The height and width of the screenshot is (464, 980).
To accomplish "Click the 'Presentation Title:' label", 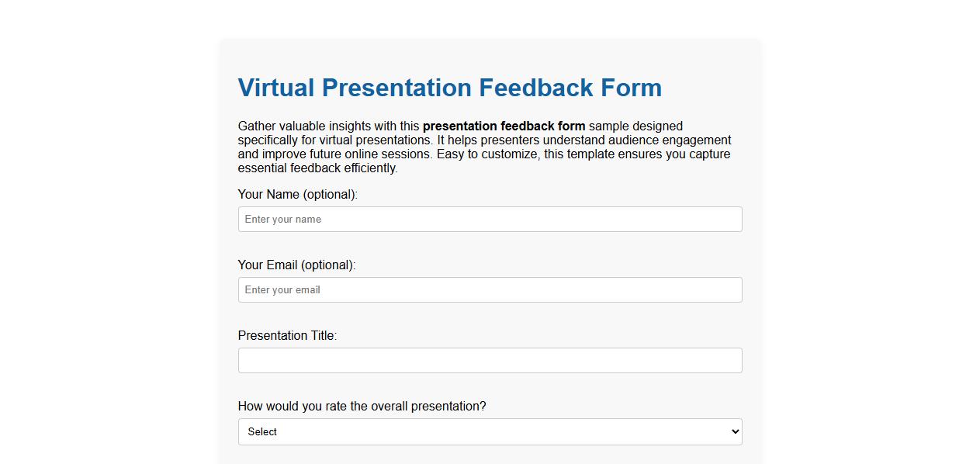I will click(x=286, y=335).
